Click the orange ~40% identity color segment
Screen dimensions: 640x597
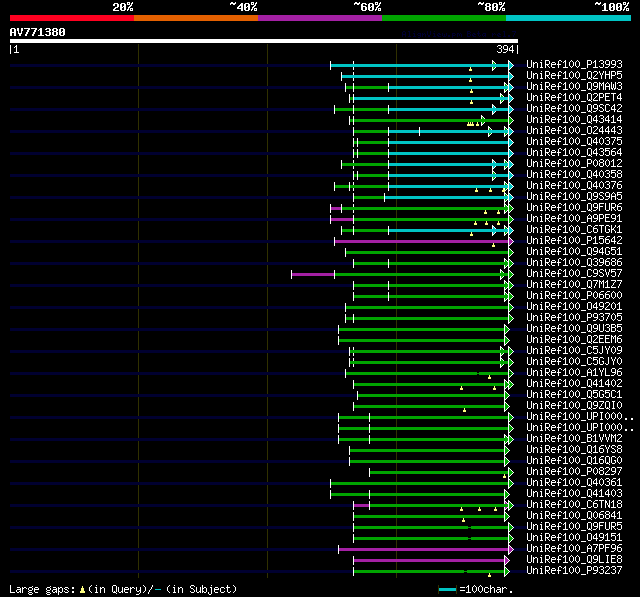tap(196, 18)
